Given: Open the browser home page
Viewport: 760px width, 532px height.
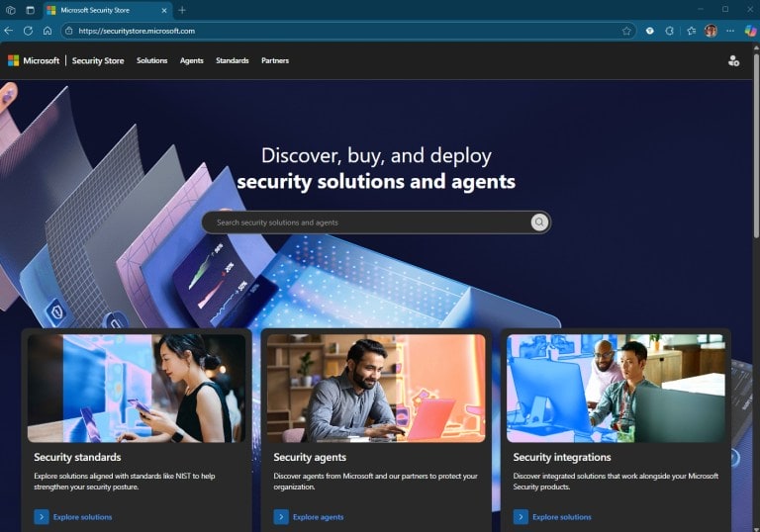Looking at the screenshot, I should pyautogui.click(x=47, y=31).
